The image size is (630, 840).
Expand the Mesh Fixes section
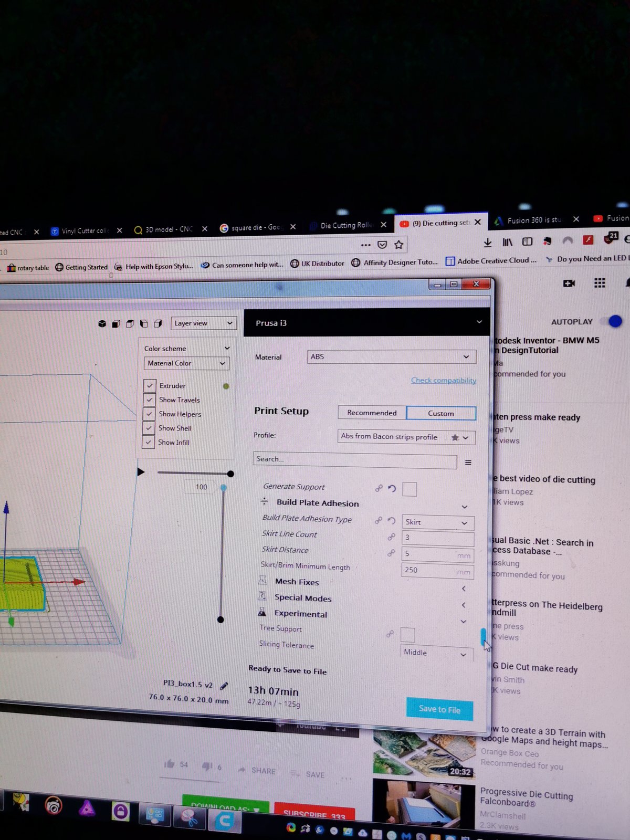tap(464, 589)
